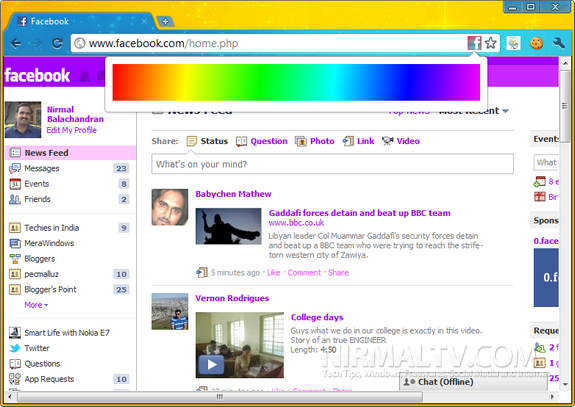Open the www.bbc.co.uk link

[296, 223]
